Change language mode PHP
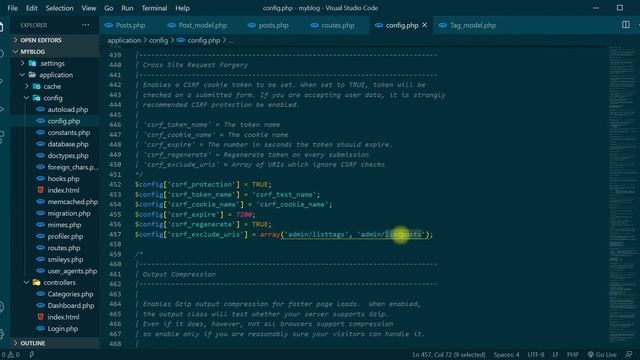Viewport: 640px width, 360px height. click(x=573, y=355)
